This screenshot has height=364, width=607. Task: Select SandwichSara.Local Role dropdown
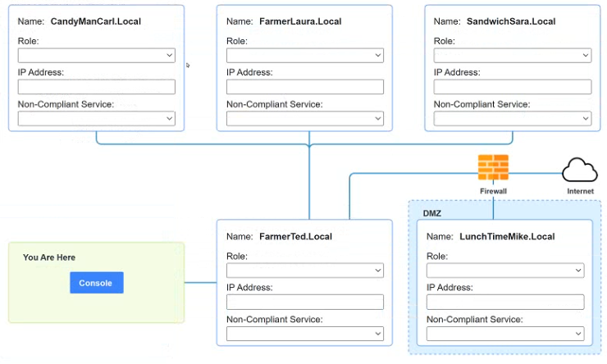point(513,55)
